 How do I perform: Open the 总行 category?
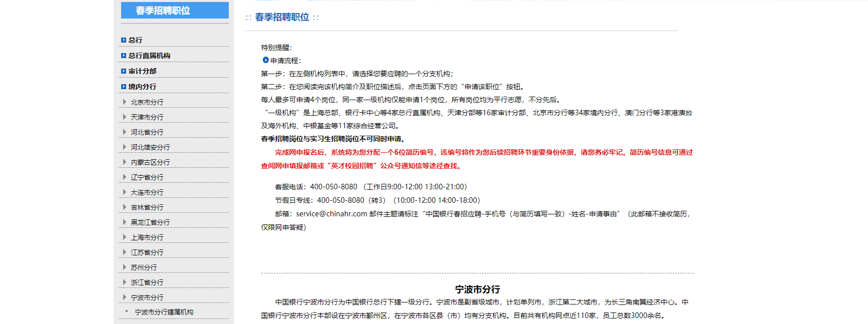coord(135,40)
